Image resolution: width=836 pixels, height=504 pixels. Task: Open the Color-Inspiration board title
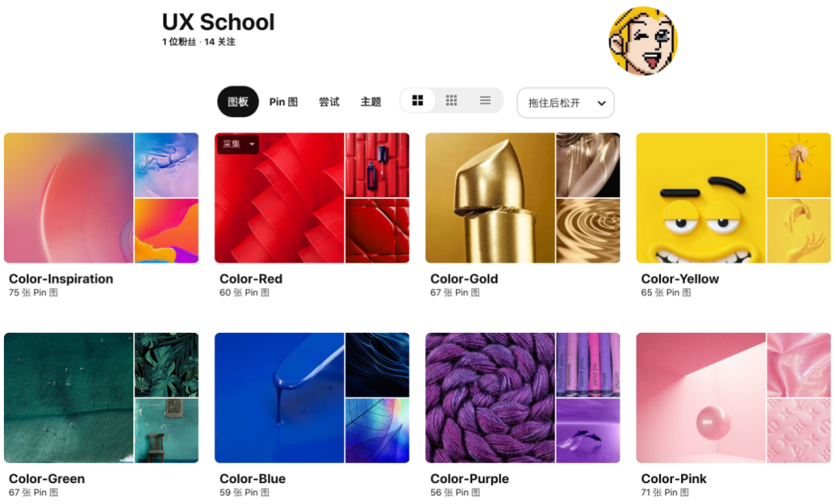[x=61, y=279]
